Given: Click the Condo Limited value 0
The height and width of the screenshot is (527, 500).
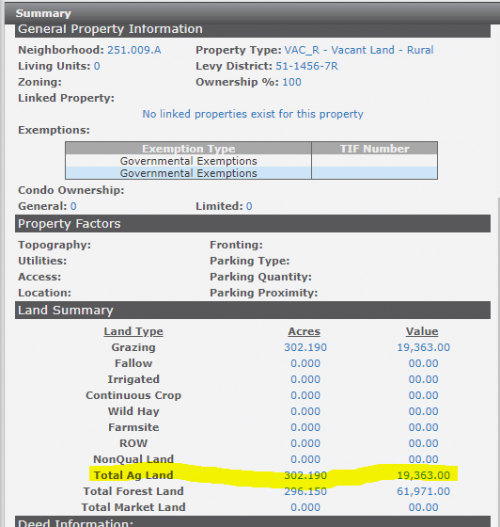Looking at the screenshot, I should point(249,206).
